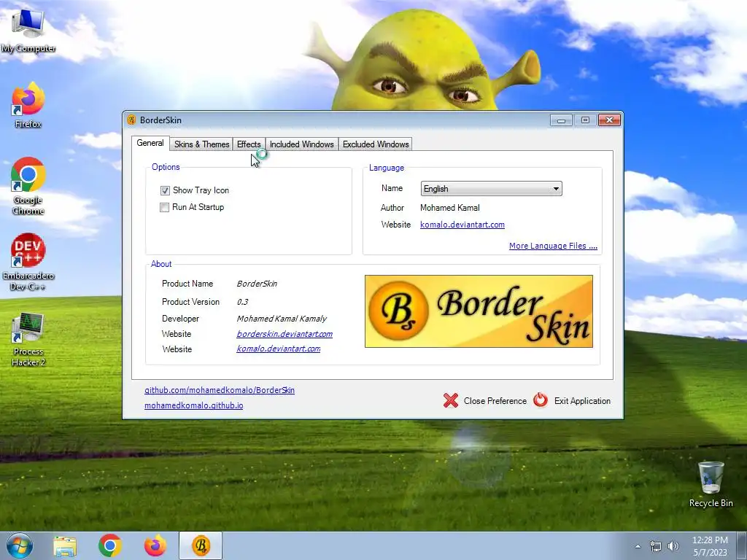The height and width of the screenshot is (560, 747).
Task: Open Google Chrome desktop shortcut
Action: pos(28,186)
